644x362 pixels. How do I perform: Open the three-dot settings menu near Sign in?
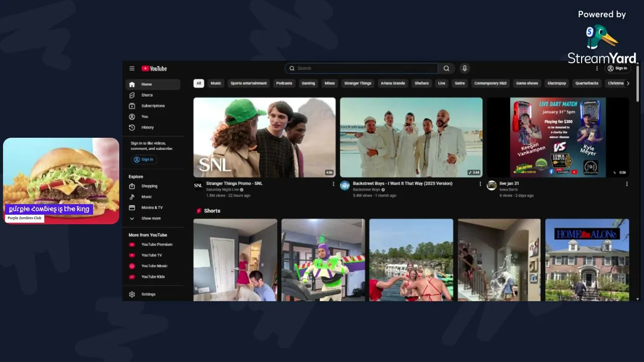[x=597, y=68]
